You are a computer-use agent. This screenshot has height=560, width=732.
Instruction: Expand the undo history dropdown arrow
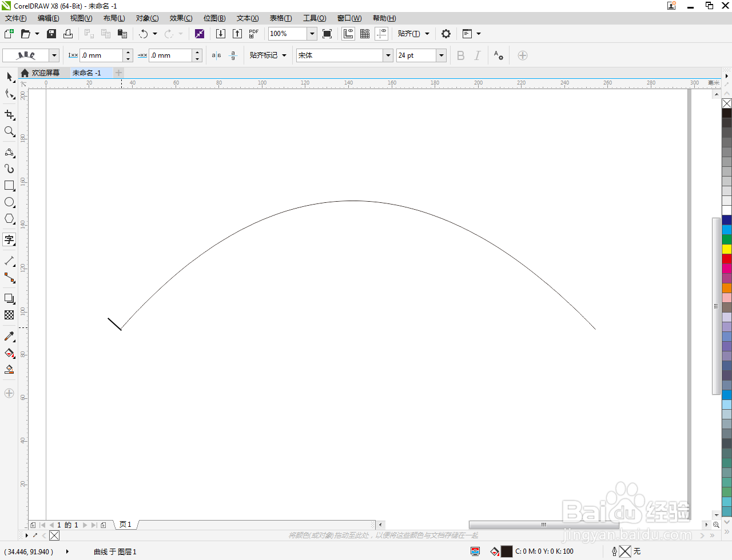click(155, 34)
